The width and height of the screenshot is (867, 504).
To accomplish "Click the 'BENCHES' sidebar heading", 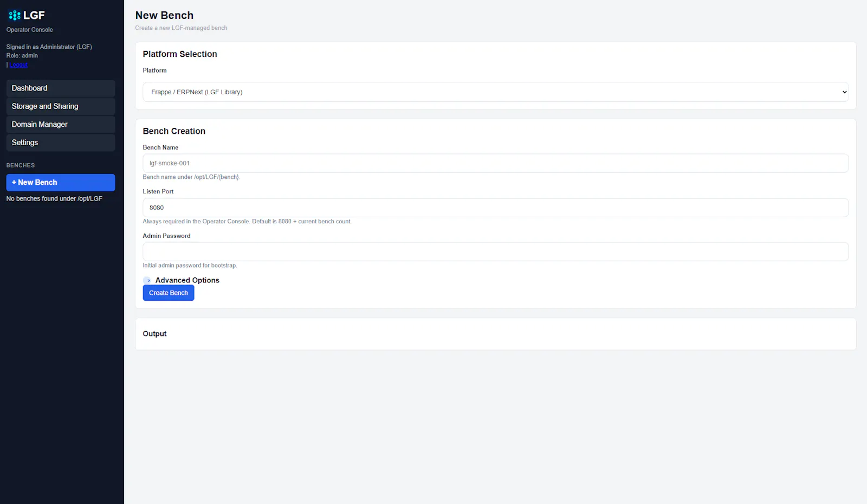I will 21,165.
